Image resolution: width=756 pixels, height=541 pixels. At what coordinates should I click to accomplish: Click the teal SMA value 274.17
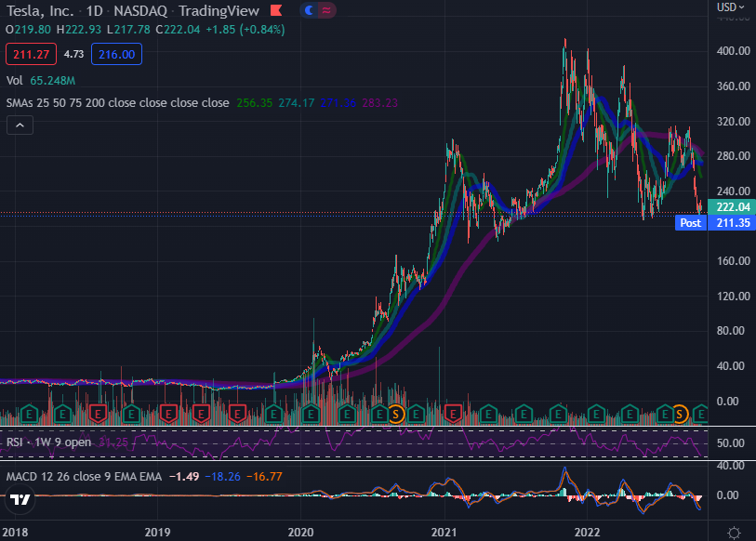(x=297, y=102)
